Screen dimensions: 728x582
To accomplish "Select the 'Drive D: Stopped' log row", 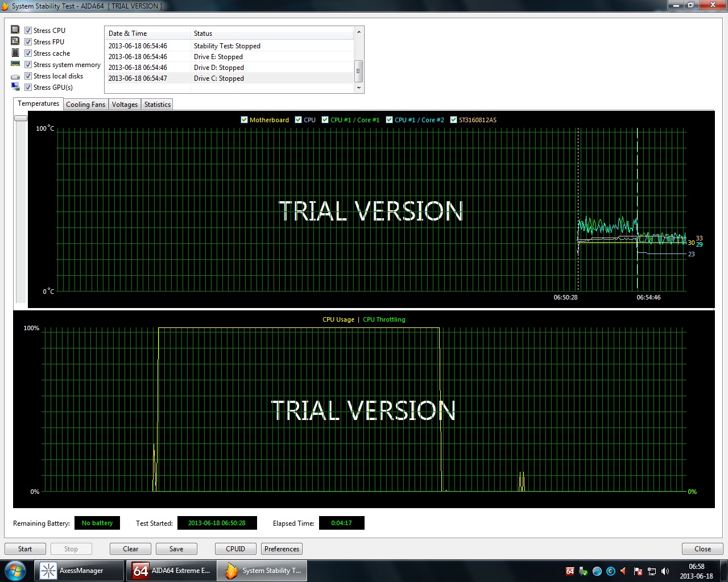I will [230, 68].
